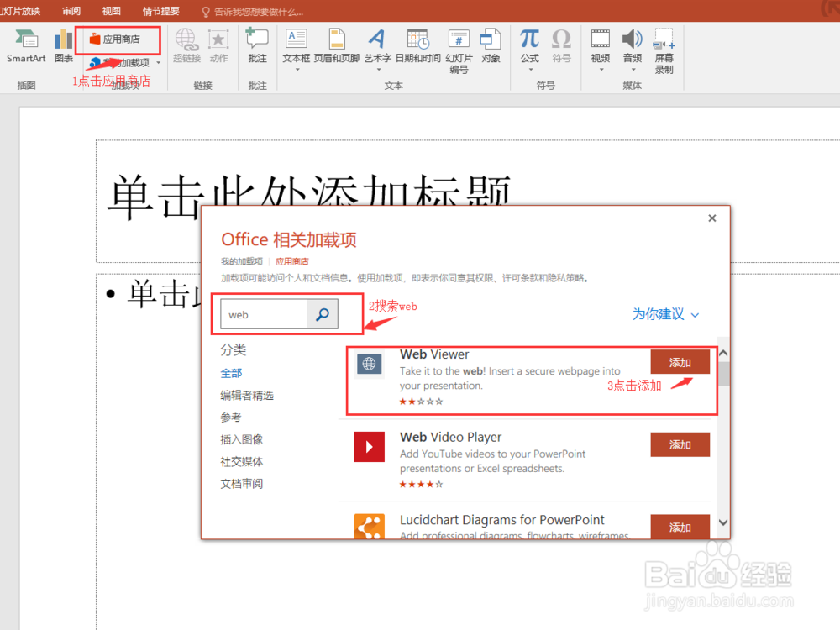Select the 社交媒体 category
Screen dimensions: 840x630
coord(242,461)
